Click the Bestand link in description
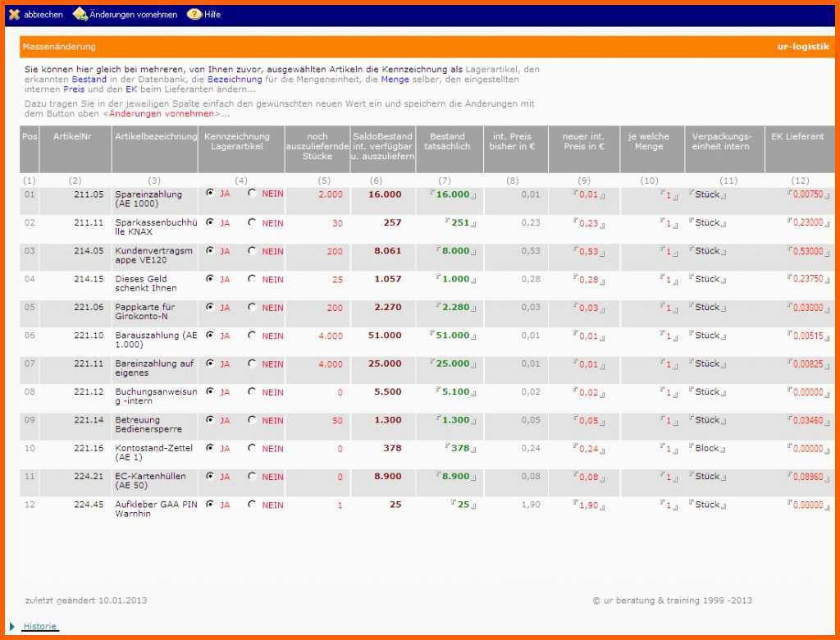 coord(89,80)
